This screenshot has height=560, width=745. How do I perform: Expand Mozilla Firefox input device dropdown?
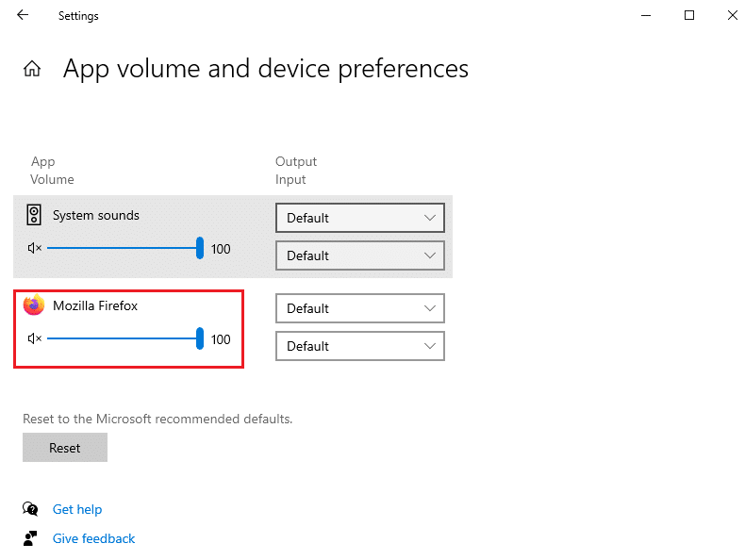coord(359,346)
